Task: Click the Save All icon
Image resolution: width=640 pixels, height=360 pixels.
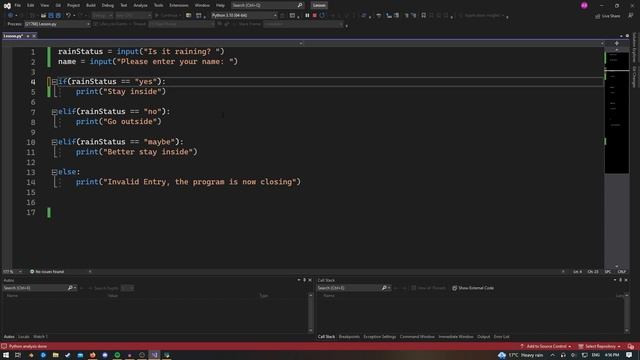Action: coord(58,16)
